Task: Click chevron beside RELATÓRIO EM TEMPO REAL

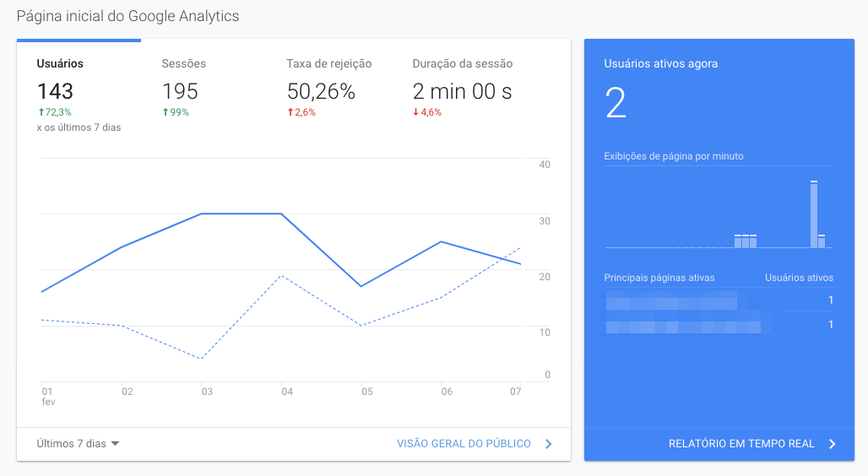Action: pyautogui.click(x=832, y=443)
